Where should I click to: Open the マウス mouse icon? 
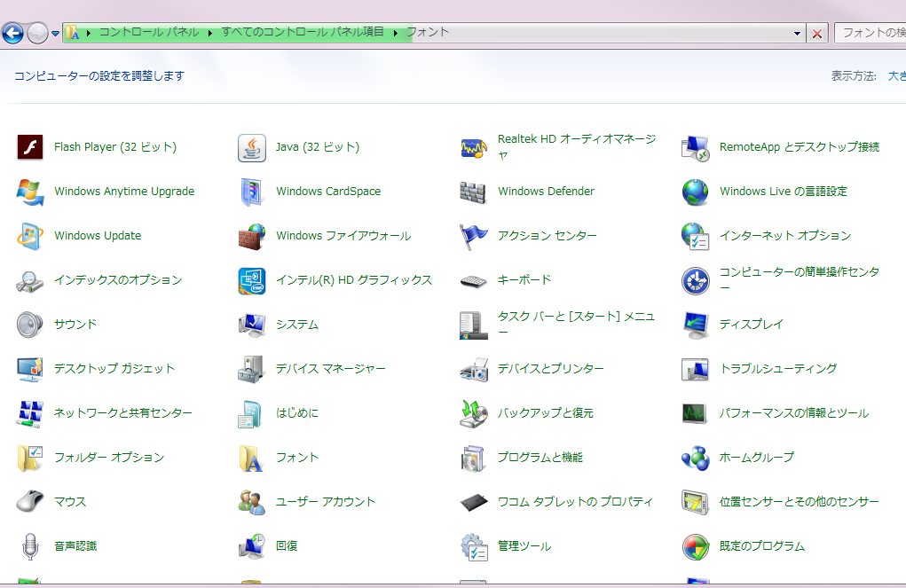click(x=30, y=502)
